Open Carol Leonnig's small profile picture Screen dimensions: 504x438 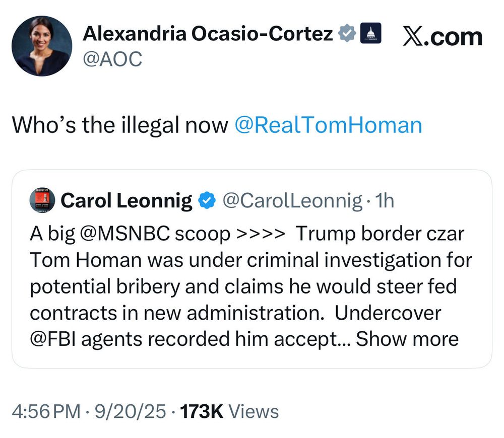pos(43,200)
